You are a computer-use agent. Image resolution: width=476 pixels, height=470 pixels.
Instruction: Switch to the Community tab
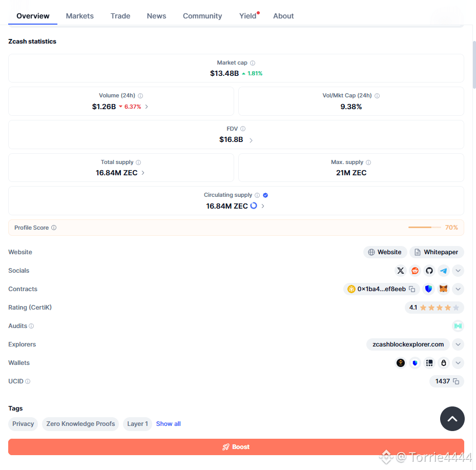pos(202,16)
